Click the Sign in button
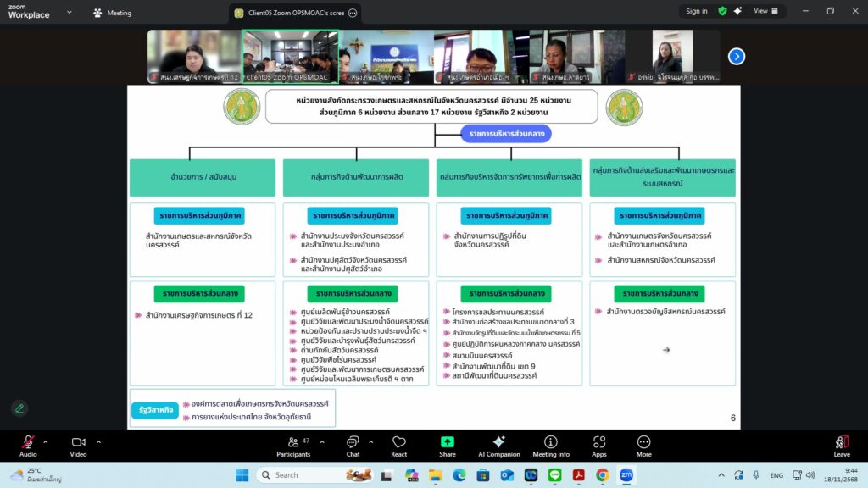Image resolution: width=868 pixels, height=488 pixels. click(x=696, y=11)
